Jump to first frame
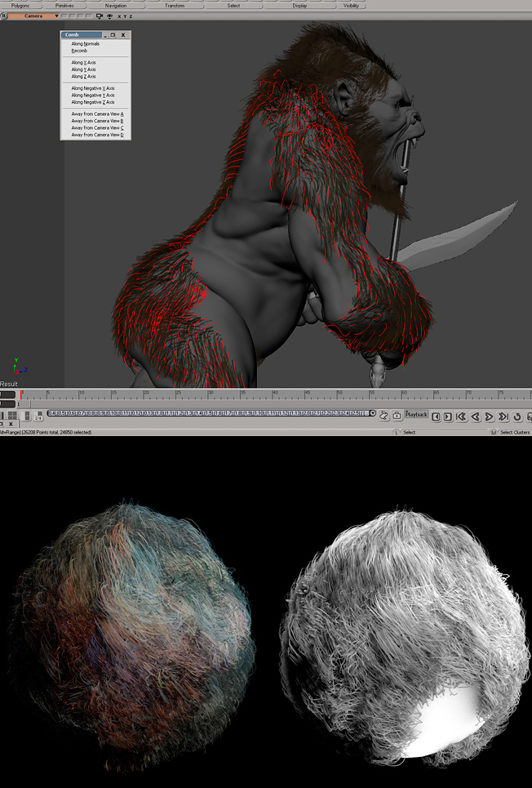 [x=461, y=416]
